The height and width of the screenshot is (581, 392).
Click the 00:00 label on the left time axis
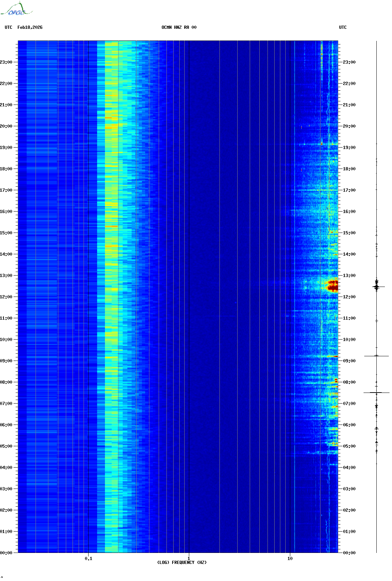point(6,553)
